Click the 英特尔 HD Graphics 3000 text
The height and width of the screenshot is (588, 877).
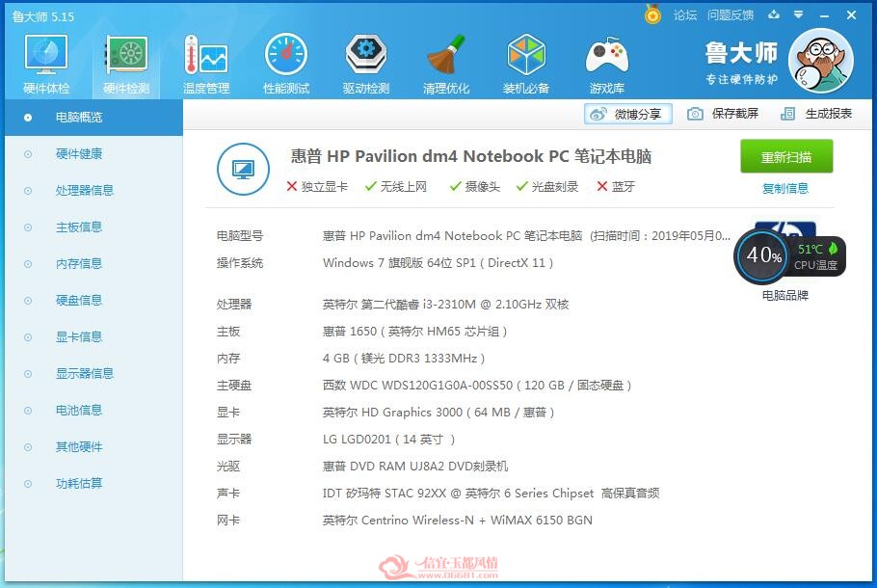tap(438, 413)
